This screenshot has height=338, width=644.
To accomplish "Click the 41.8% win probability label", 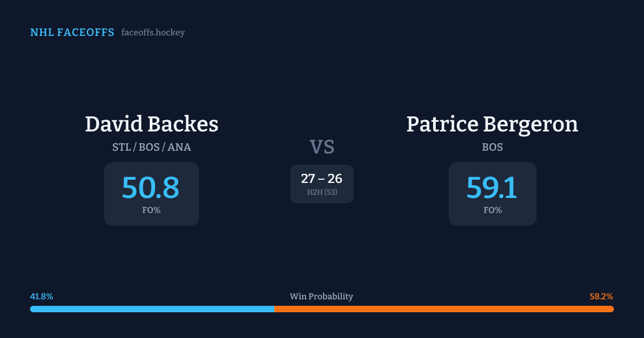I will pos(42,297).
